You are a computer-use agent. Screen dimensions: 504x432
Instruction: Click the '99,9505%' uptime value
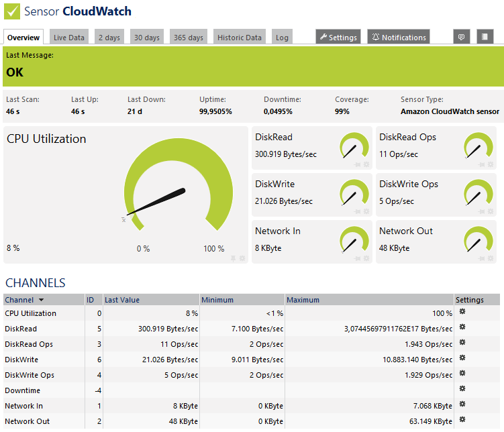click(x=215, y=111)
